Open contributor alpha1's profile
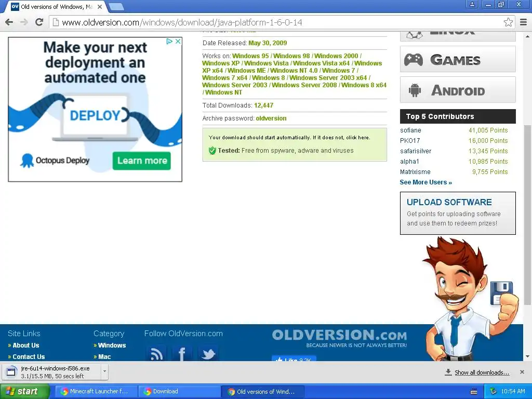 [409, 162]
